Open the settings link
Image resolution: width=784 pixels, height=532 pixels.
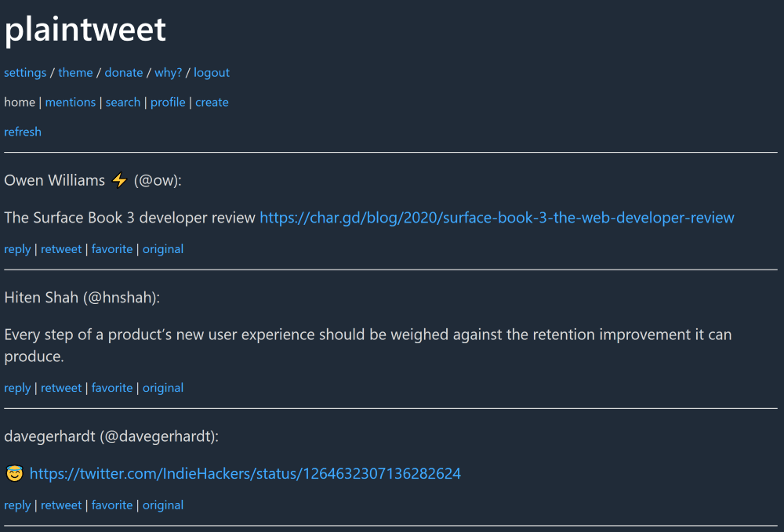pyautogui.click(x=25, y=73)
